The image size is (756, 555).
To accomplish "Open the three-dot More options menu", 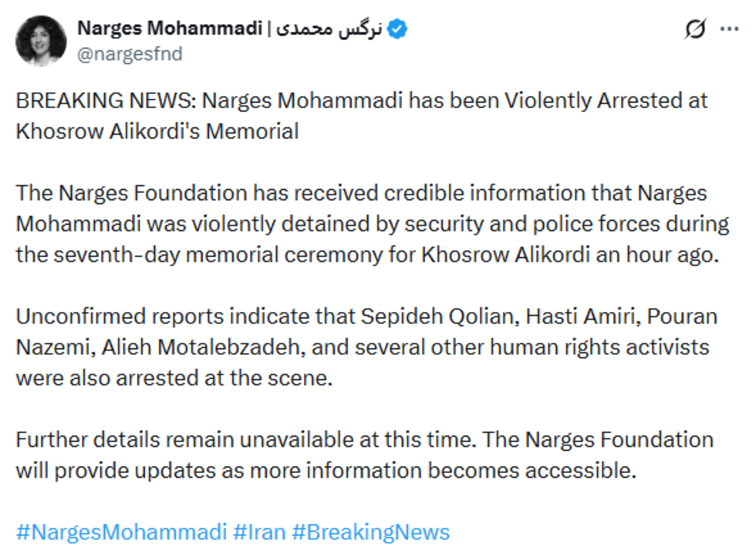I will (729, 29).
